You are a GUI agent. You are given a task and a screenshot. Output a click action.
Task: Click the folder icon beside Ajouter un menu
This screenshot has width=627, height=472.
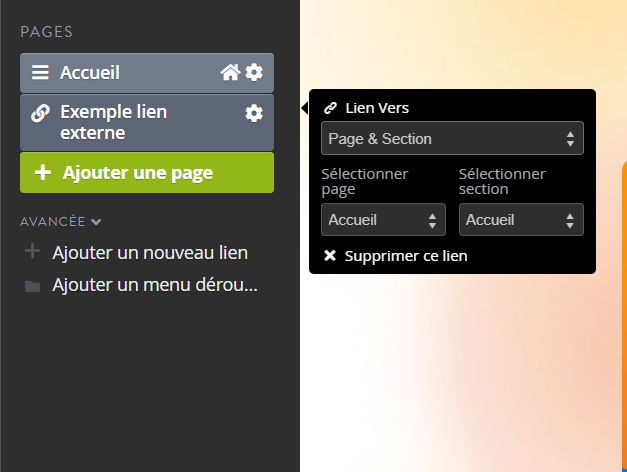[x=32, y=286]
